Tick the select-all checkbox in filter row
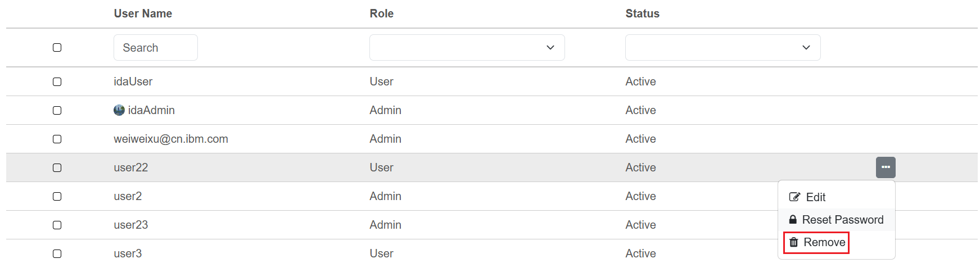980x263 pixels. pyautogui.click(x=57, y=48)
